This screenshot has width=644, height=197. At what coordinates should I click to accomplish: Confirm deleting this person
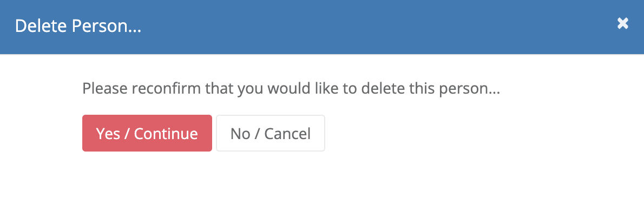147,133
